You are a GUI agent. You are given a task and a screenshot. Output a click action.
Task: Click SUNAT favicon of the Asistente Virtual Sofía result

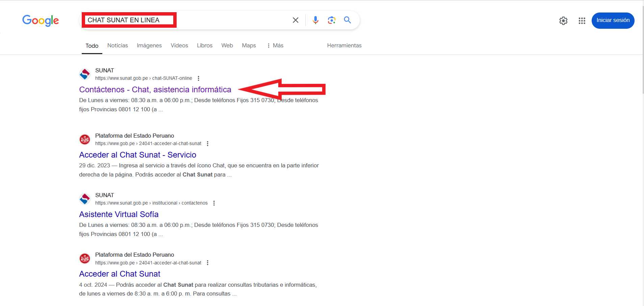click(x=85, y=199)
